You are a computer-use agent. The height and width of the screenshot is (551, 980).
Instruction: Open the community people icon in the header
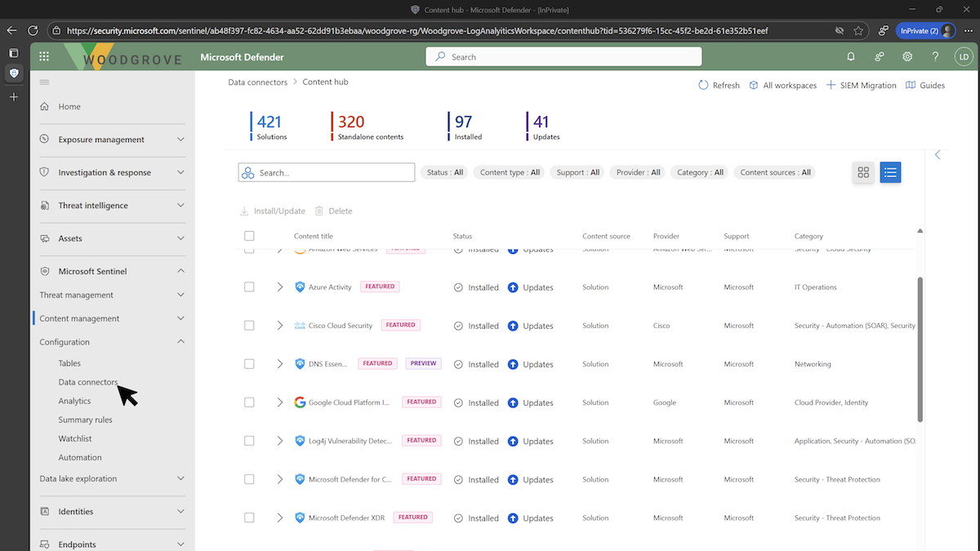click(880, 56)
